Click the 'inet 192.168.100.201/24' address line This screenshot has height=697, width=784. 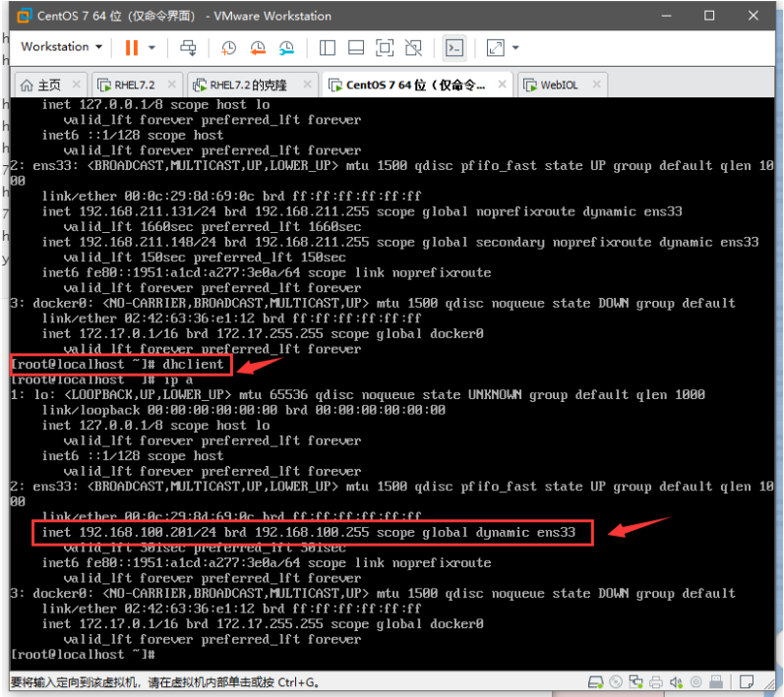[309, 533]
